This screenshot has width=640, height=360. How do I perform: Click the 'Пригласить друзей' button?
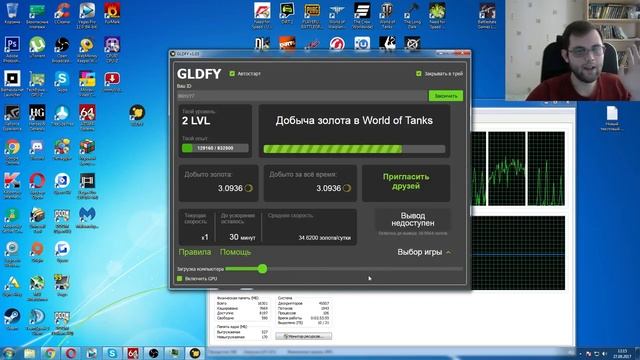click(406, 182)
